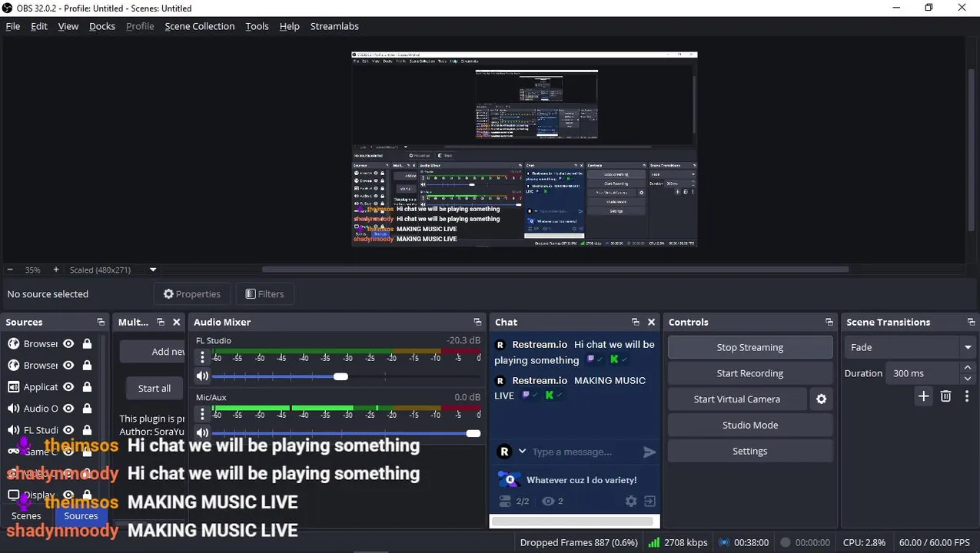Viewport: 980px width, 553px height.
Task: Close the Multi-output plugin dock
Action: [177, 323]
